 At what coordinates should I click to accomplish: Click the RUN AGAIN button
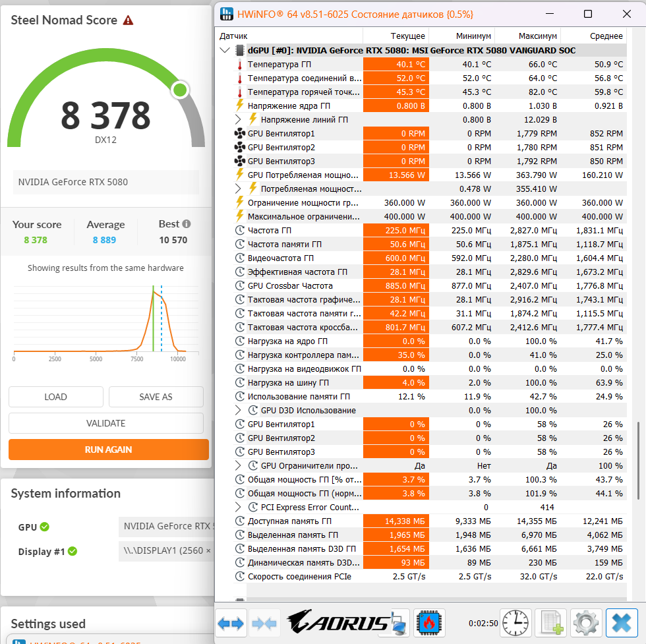coord(108,450)
